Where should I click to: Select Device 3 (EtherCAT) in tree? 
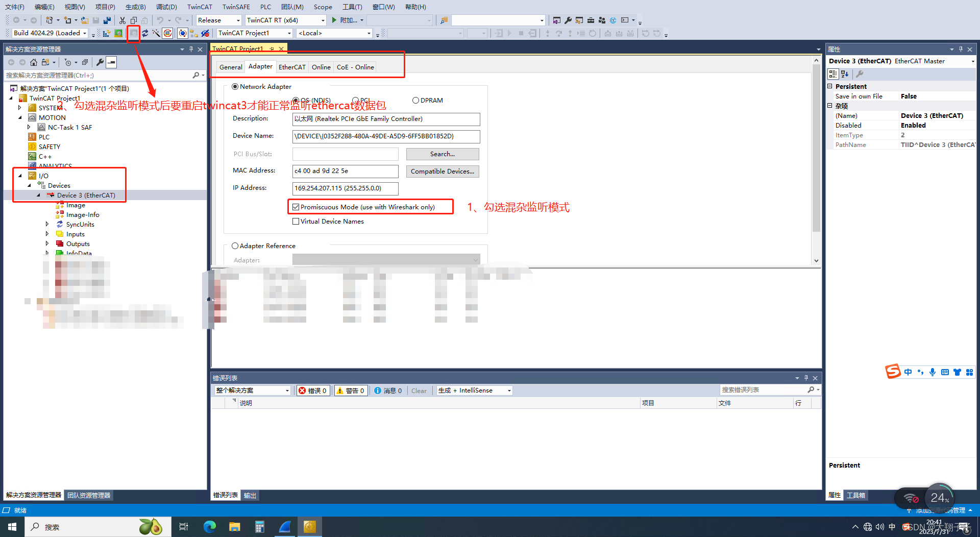[x=86, y=196]
